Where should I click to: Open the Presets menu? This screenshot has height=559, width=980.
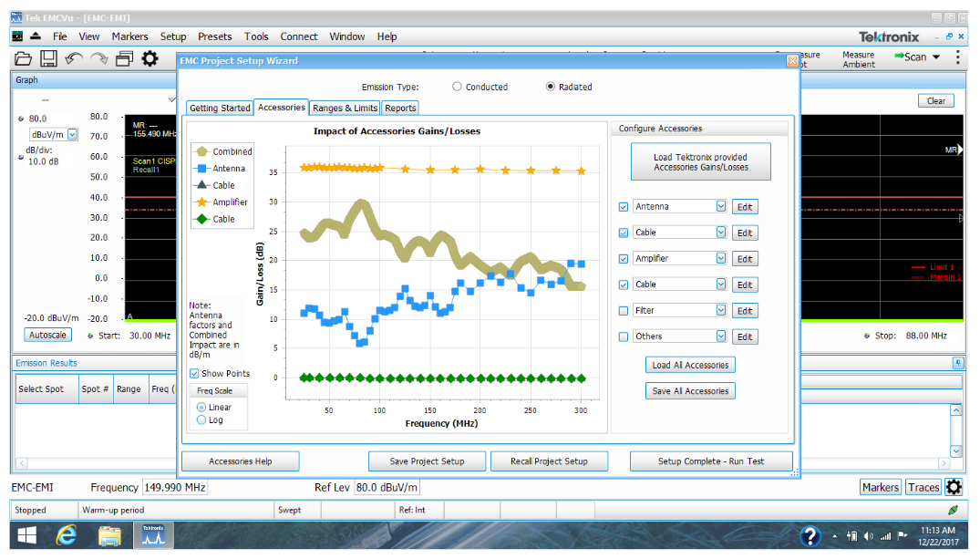[x=214, y=36]
